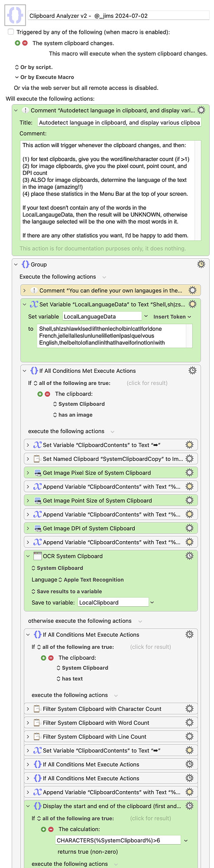214x868 pixels.
Task: Open the 'otherwise execute the following actions' chevron
Action: pos(140,621)
